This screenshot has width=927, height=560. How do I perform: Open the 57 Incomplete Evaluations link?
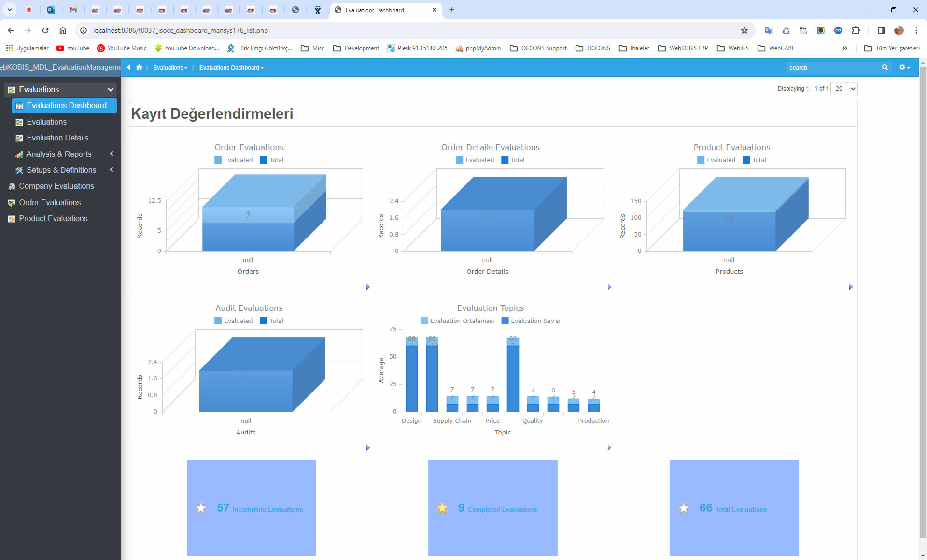(x=260, y=508)
